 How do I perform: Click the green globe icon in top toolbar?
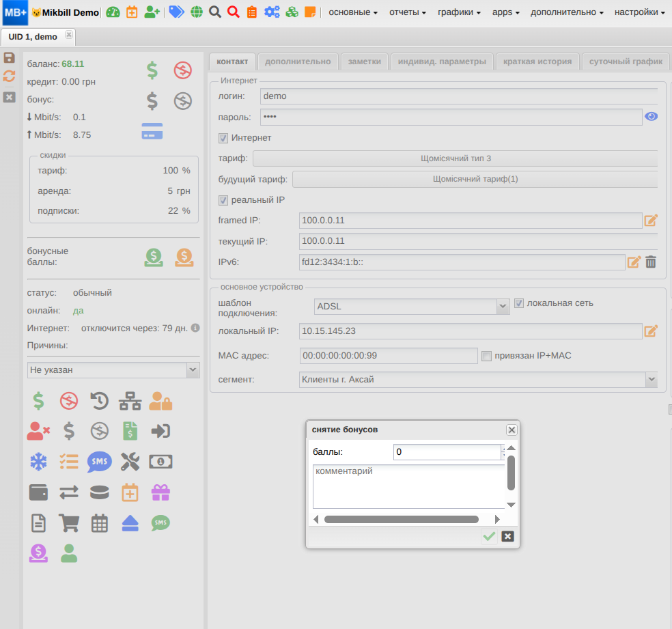tap(197, 12)
